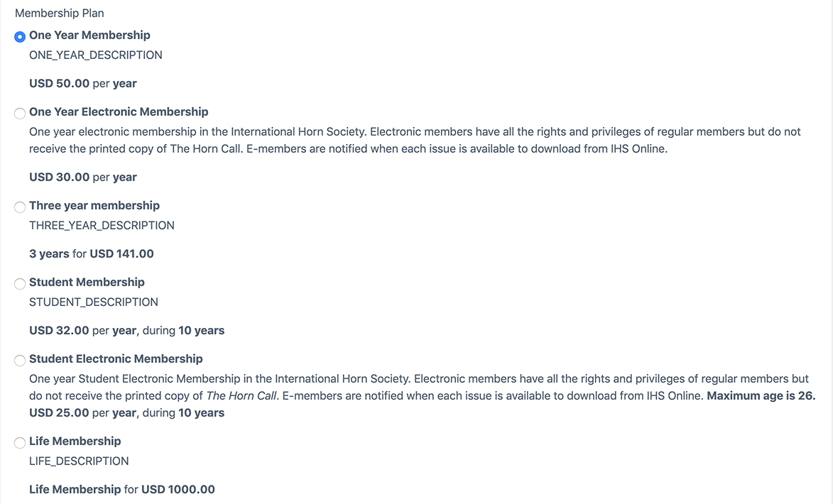The image size is (833, 504).
Task: Select the Student Membership radio button
Action: point(20,284)
